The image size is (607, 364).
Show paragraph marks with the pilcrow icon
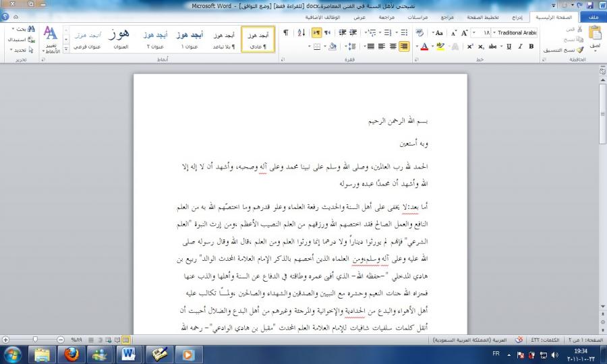pos(286,32)
